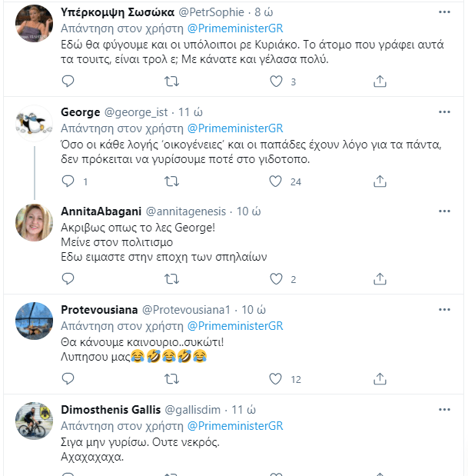The height and width of the screenshot is (476, 468).
Task: Like George's tweet with 24 likes
Action: click(x=276, y=181)
